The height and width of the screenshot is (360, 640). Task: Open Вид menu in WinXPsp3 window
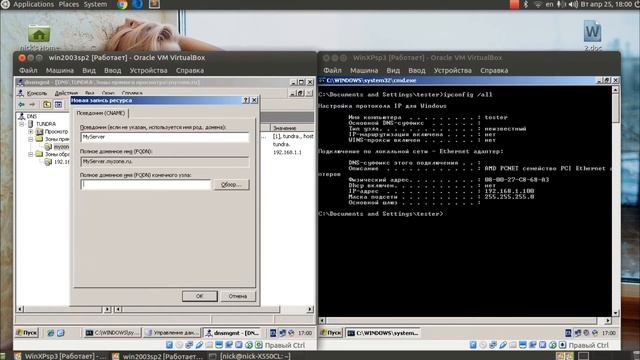[x=393, y=70]
